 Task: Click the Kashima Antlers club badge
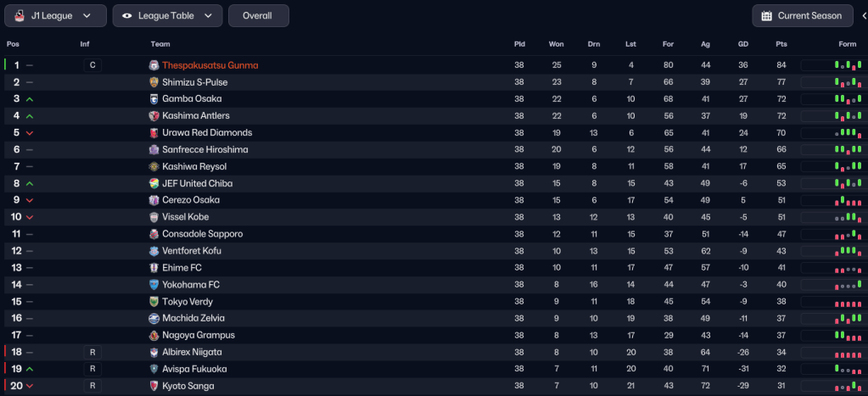[154, 116]
